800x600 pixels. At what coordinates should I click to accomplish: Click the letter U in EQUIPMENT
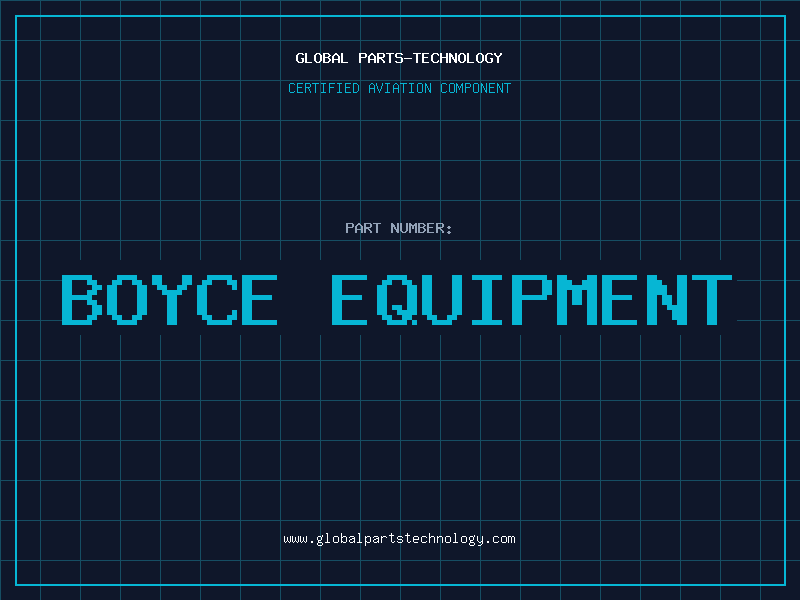tap(442, 299)
